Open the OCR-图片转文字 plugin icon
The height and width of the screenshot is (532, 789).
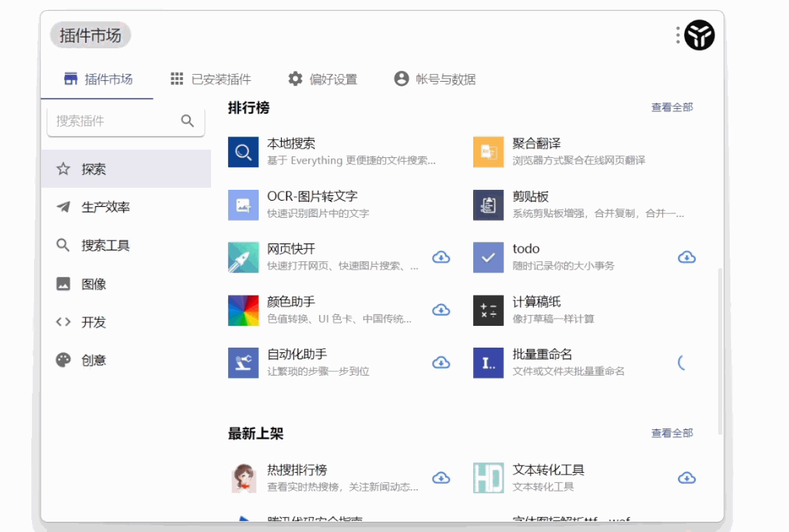pyautogui.click(x=242, y=204)
